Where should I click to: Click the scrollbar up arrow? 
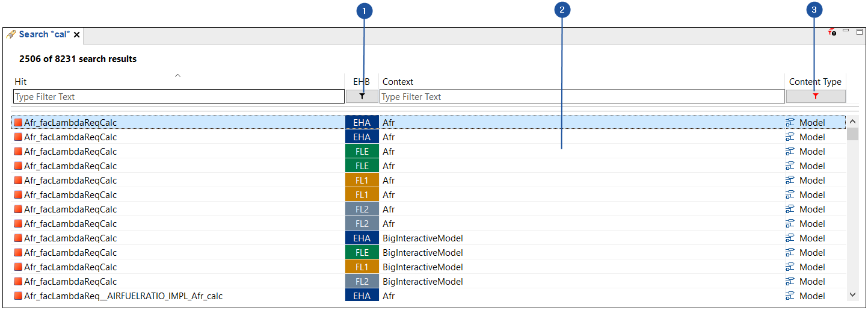852,122
